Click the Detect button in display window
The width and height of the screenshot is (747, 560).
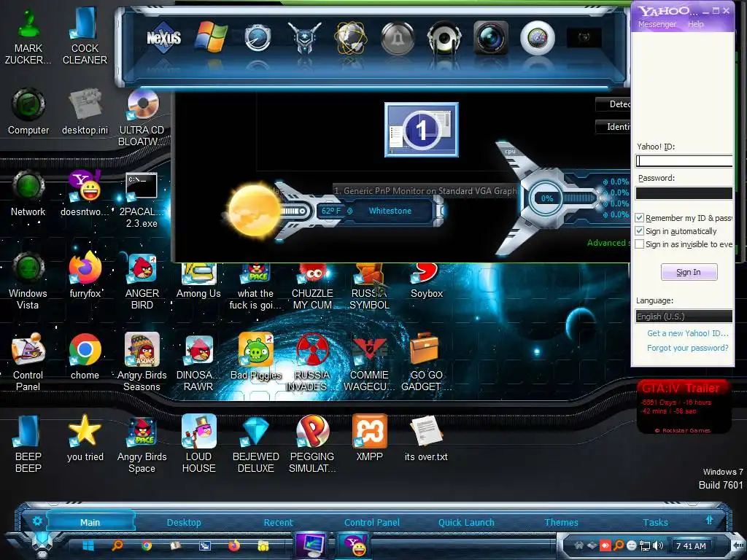point(614,104)
